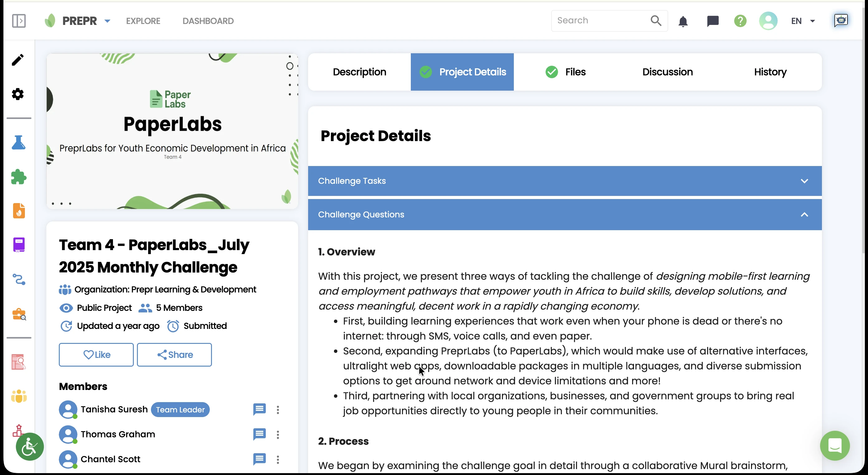
Task: Open the PREPR logo dropdown arrow
Action: (x=107, y=21)
